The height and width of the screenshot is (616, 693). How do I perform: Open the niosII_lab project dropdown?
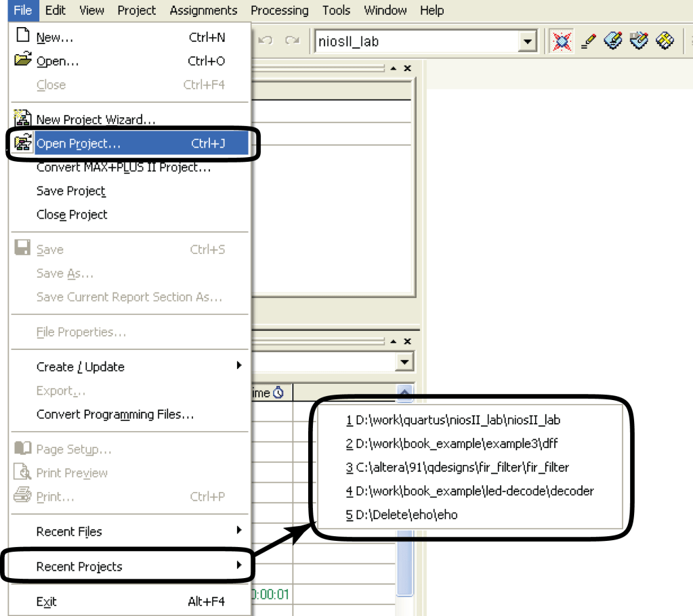(x=527, y=42)
